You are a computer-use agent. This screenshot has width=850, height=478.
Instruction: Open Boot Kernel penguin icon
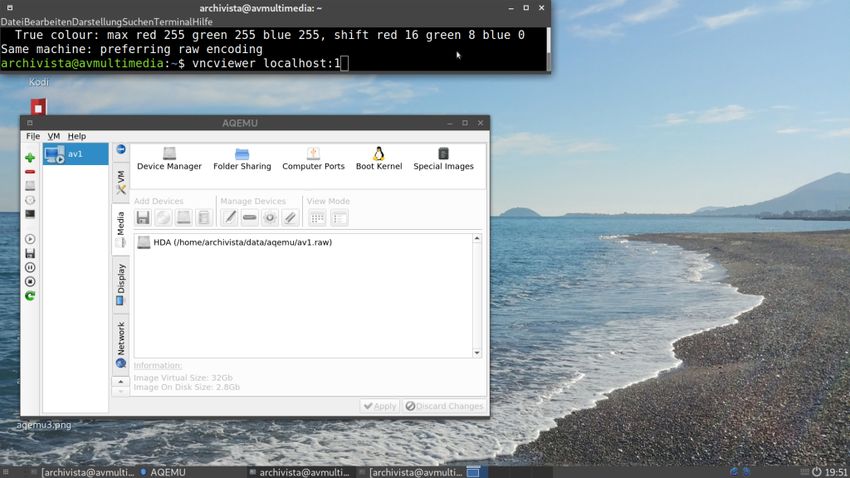click(379, 159)
